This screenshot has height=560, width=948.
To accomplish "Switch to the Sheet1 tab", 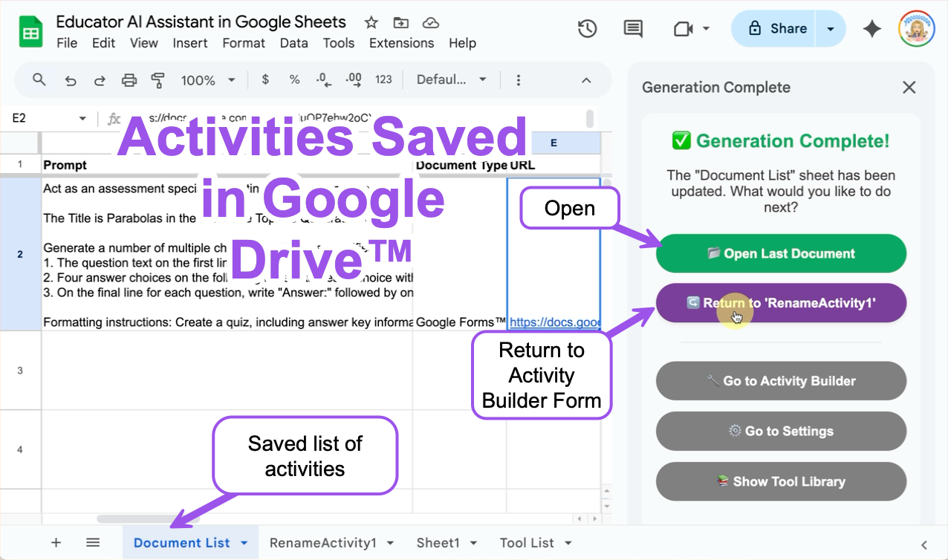I will point(438,543).
